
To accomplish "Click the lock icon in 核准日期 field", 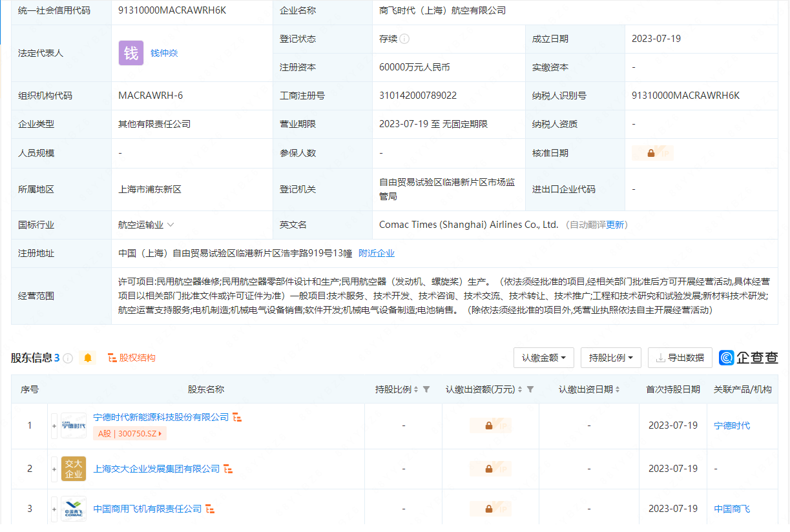I will click(x=651, y=154).
